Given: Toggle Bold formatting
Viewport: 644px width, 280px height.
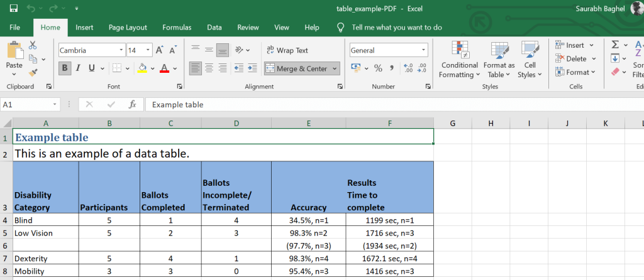Looking at the screenshot, I should click(x=65, y=68).
